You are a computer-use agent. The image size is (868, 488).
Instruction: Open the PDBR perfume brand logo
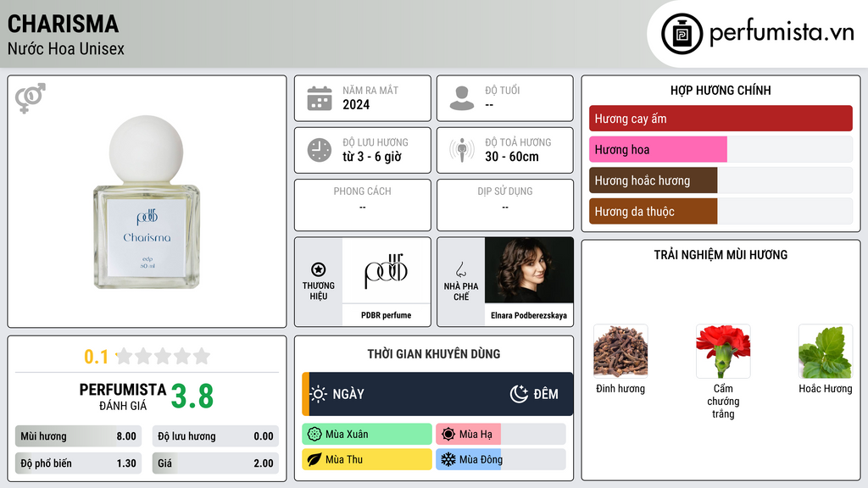[386, 270]
